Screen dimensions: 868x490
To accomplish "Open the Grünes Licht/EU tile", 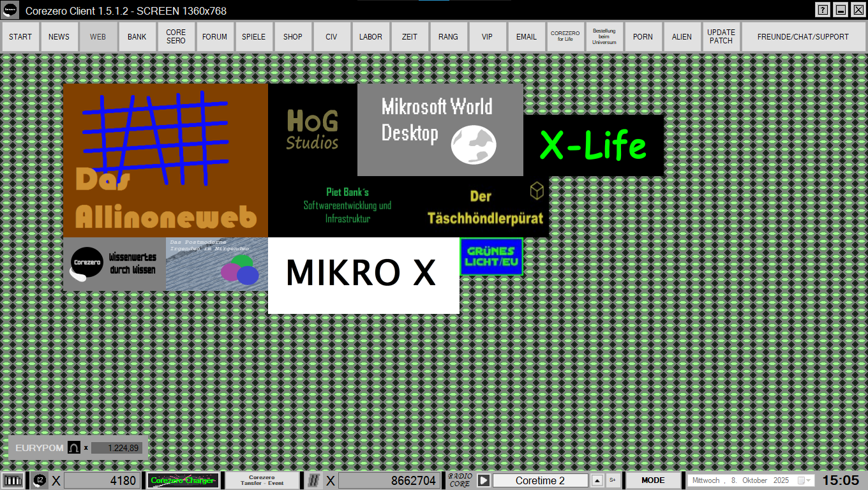I will click(491, 256).
